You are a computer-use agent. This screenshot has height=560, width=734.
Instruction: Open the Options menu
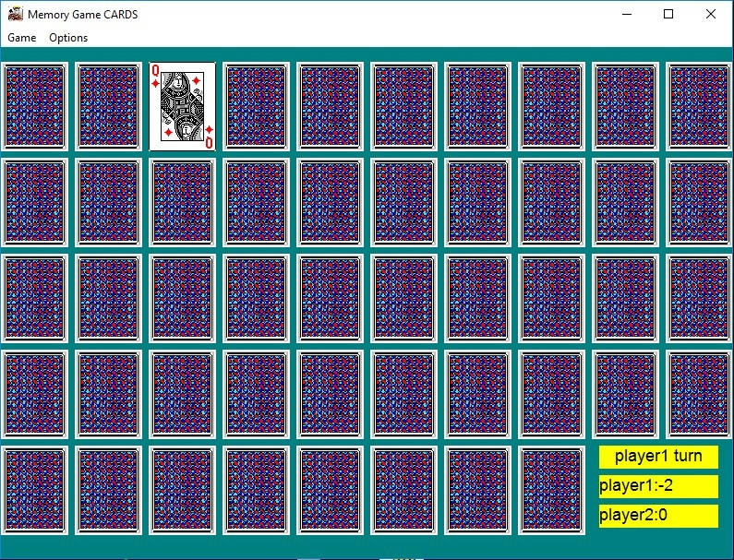[68, 38]
